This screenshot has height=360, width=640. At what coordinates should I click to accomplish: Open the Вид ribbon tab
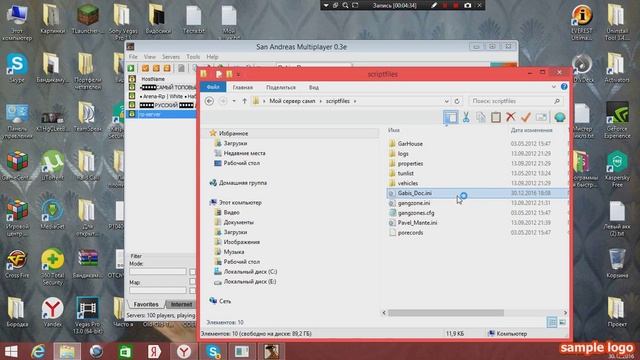click(x=313, y=87)
